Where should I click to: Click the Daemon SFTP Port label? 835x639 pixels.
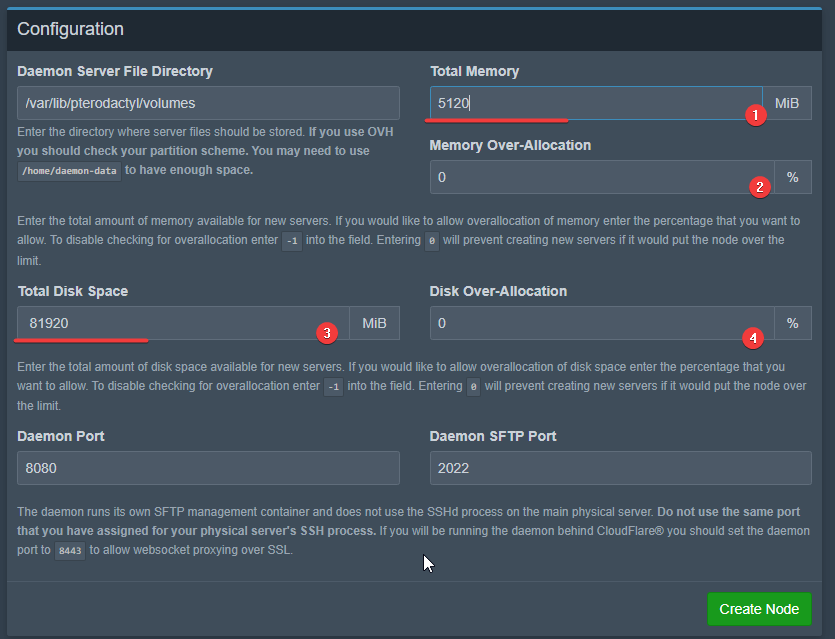click(493, 436)
